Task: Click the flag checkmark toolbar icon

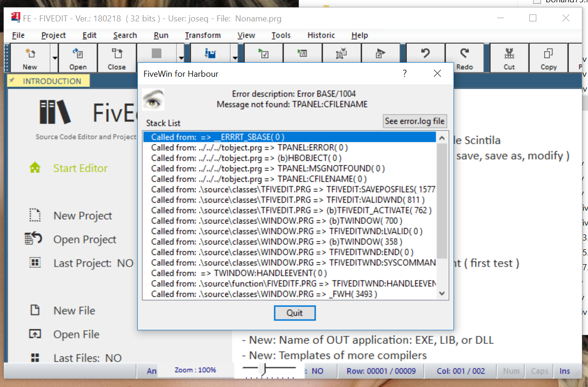Action: point(380,53)
